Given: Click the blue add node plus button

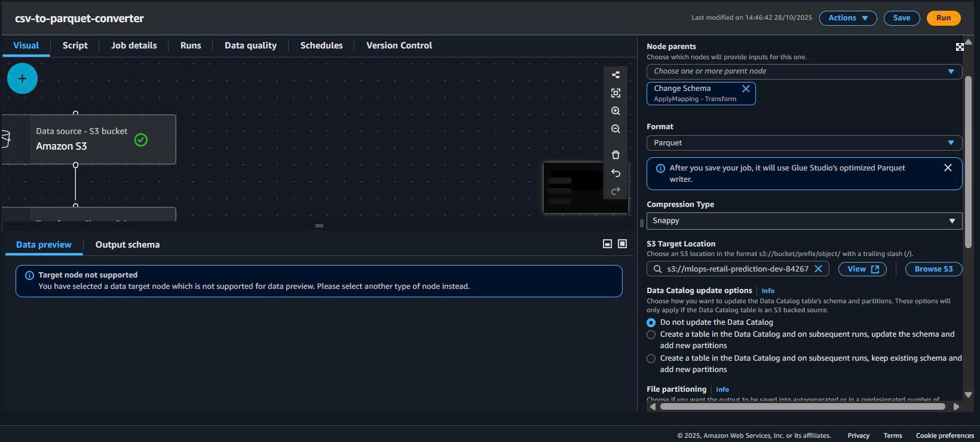Looking at the screenshot, I should (22, 78).
